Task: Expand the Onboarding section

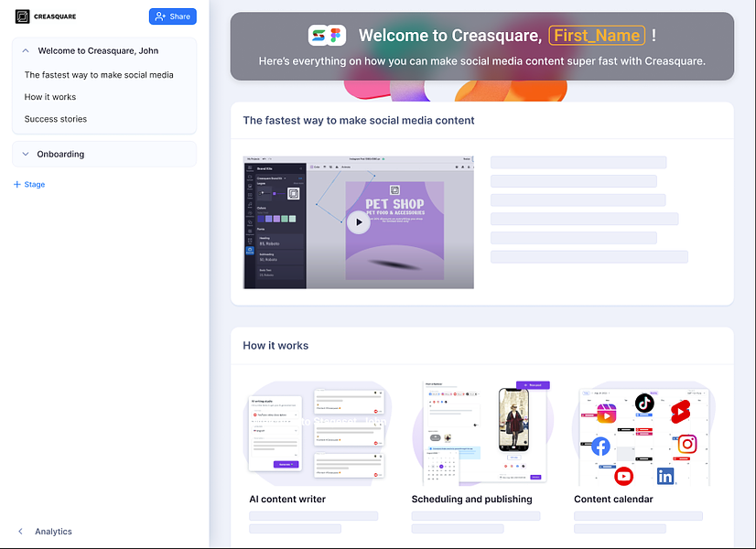Action: click(x=26, y=155)
